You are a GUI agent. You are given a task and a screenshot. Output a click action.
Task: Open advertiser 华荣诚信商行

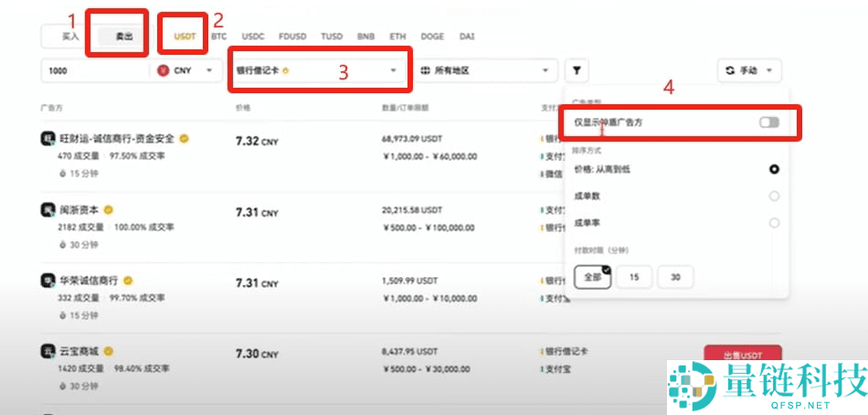[x=90, y=281]
